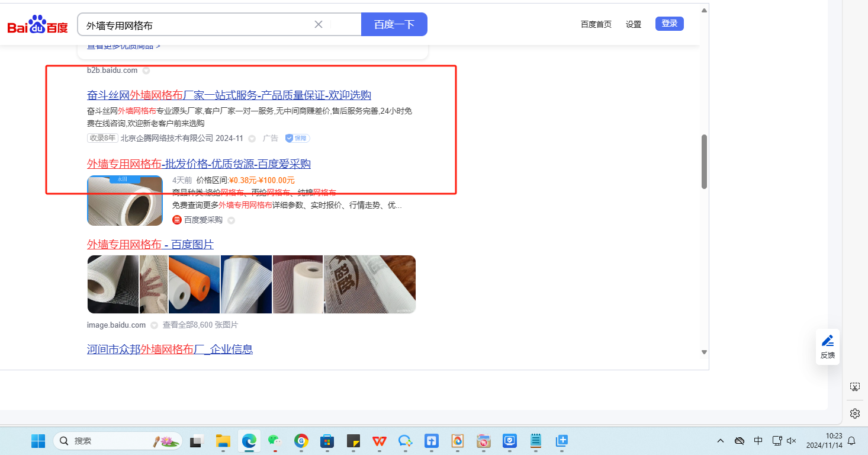
Task: Click the b2b.baidu.com source text
Action: (x=112, y=71)
